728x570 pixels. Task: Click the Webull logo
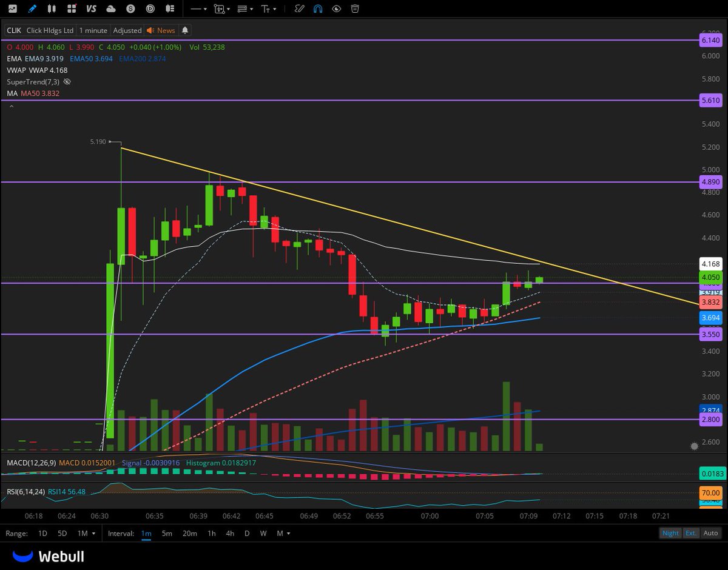(49, 556)
